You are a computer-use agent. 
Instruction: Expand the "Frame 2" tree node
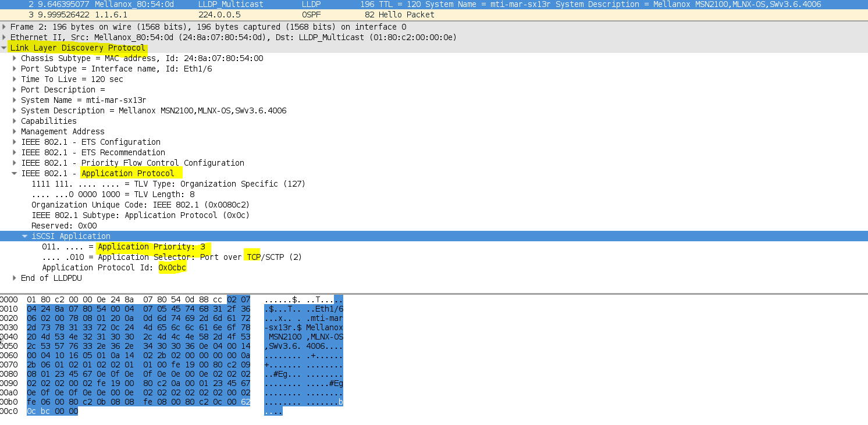(5, 27)
